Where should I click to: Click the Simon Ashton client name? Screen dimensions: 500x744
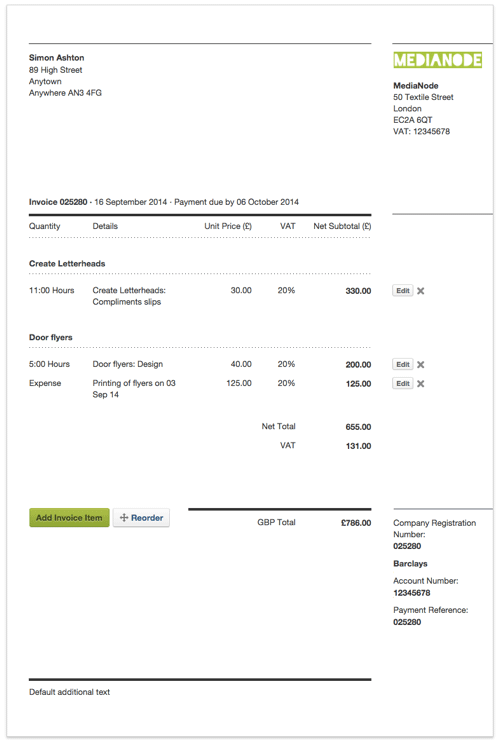pos(56,58)
